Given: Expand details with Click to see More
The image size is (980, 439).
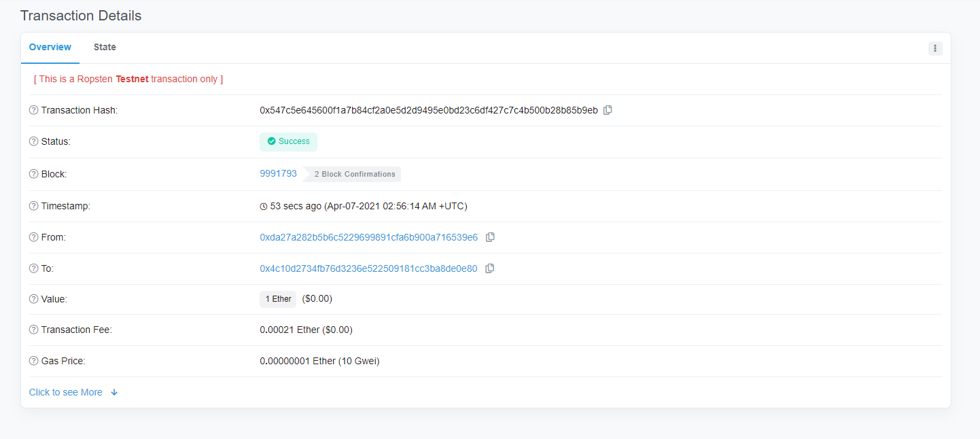Looking at the screenshot, I should 64,392.
